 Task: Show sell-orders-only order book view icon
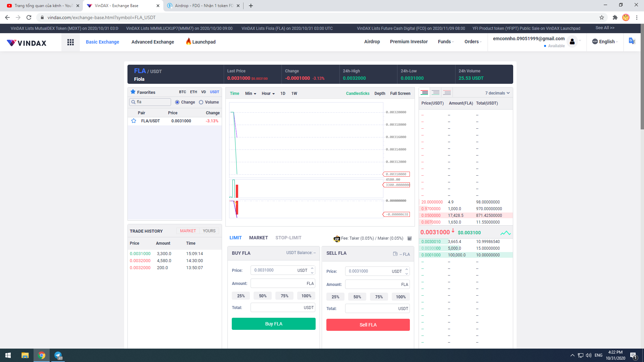pyautogui.click(x=447, y=93)
